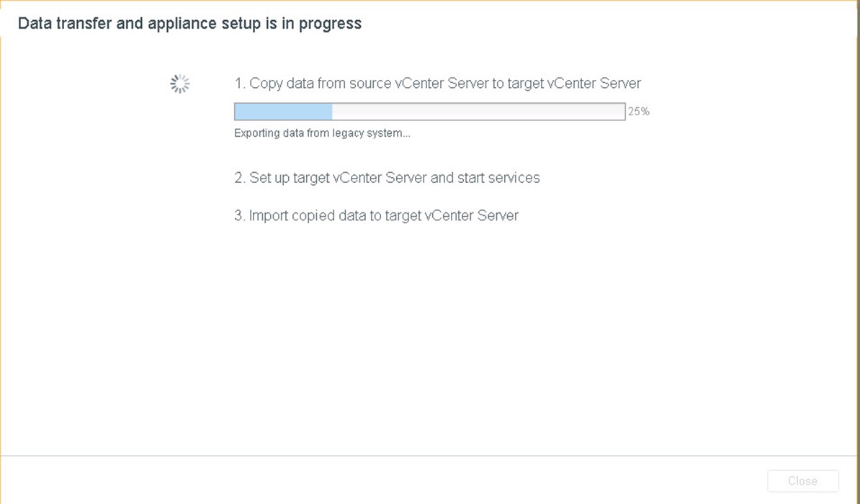Image resolution: width=860 pixels, height=504 pixels.
Task: Click the words 'source vCenter Server' in step 1
Action: (x=419, y=84)
